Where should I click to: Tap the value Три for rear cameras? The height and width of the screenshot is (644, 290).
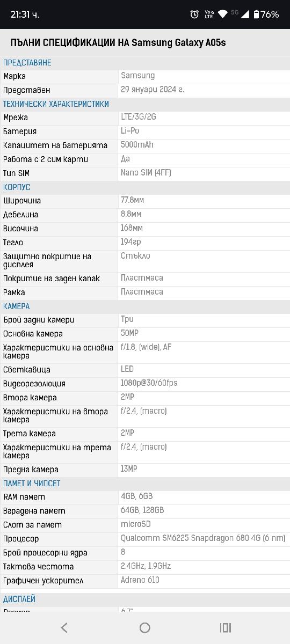coord(127,319)
